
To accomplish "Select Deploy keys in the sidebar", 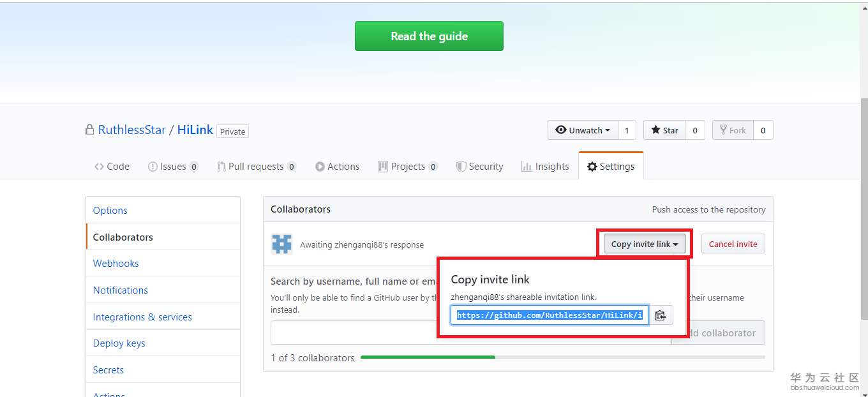I will [x=119, y=343].
